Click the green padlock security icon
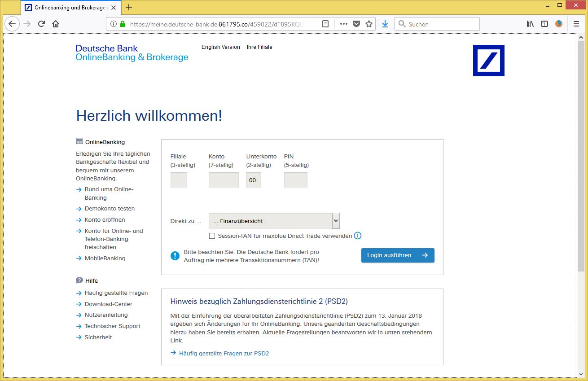The image size is (588, 381). click(123, 24)
